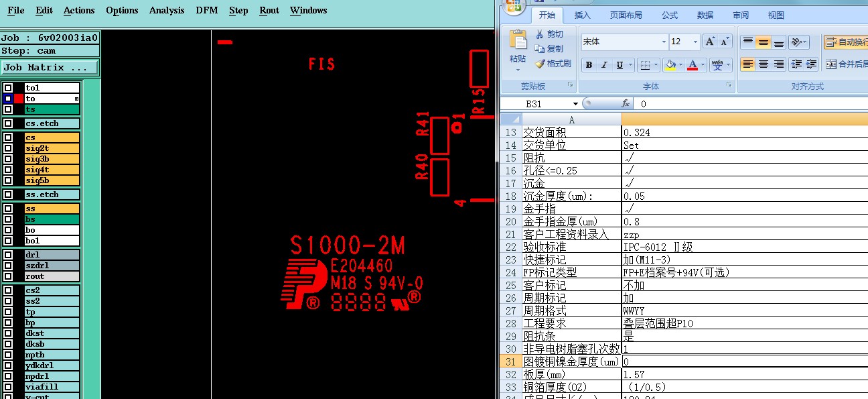Image resolution: width=868 pixels, height=399 pixels.
Task: Toggle checkbox for layer rout
Action: pyautogui.click(x=8, y=276)
